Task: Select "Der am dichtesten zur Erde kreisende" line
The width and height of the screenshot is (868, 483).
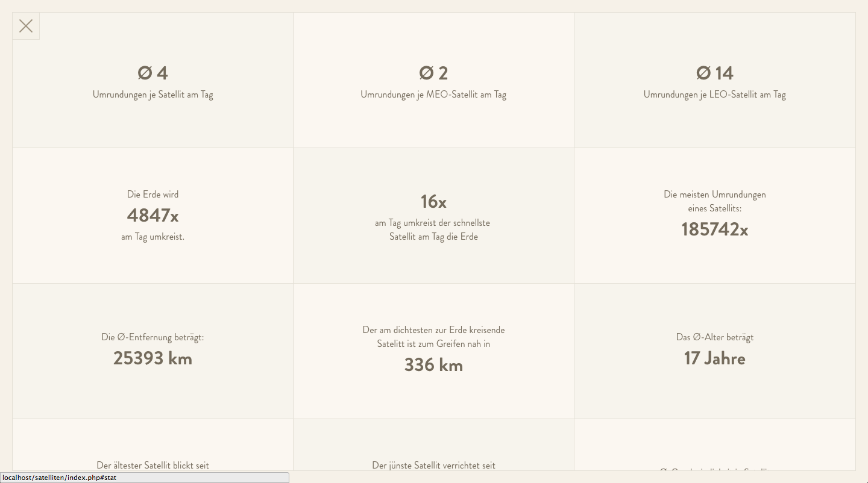Action: [x=433, y=330]
